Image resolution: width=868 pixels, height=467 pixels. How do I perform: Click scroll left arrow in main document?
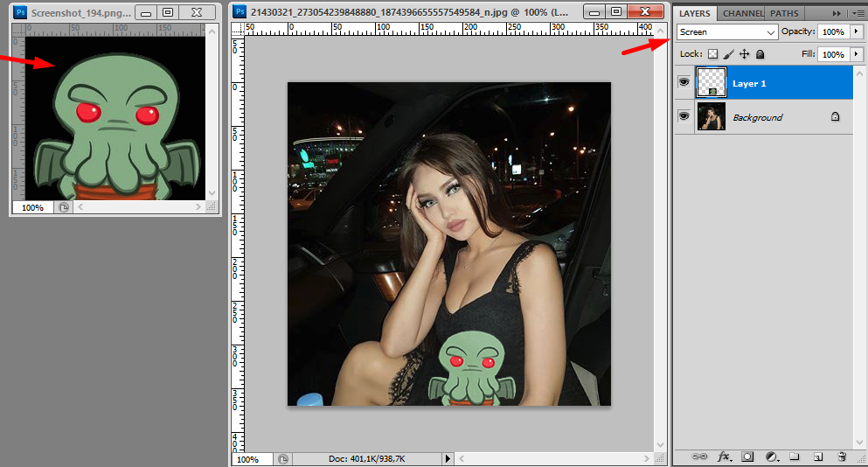tap(462, 458)
